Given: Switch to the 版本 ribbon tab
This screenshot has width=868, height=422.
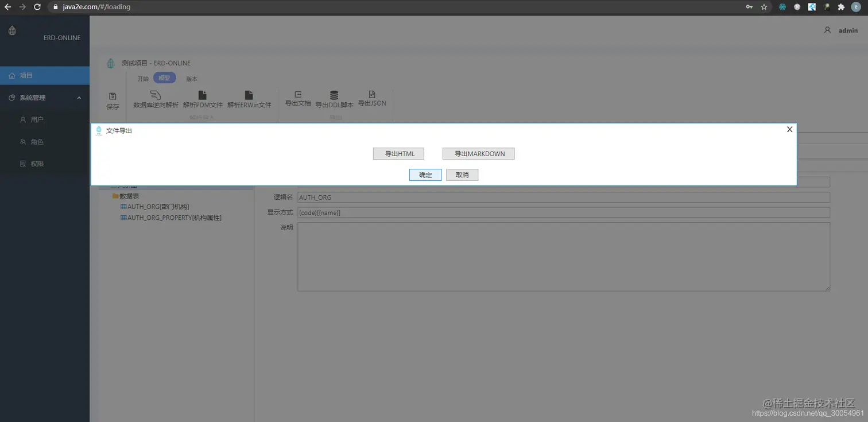Looking at the screenshot, I should (192, 79).
